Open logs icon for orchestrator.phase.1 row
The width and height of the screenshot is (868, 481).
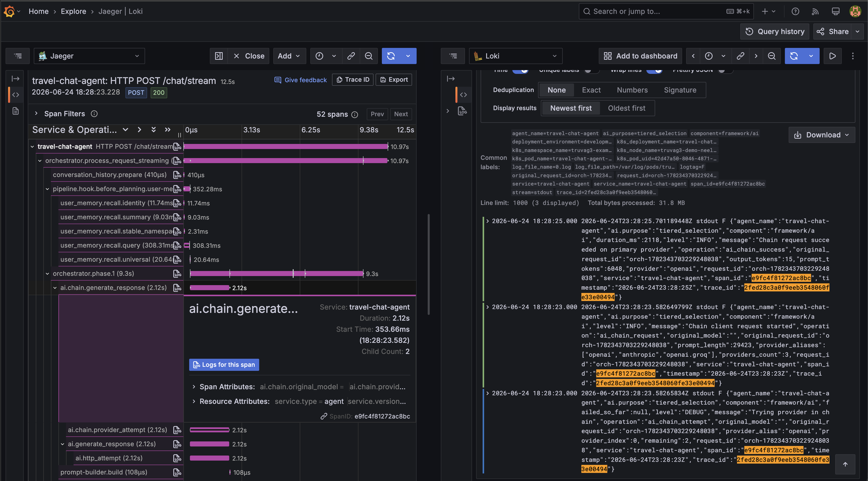coord(177,274)
